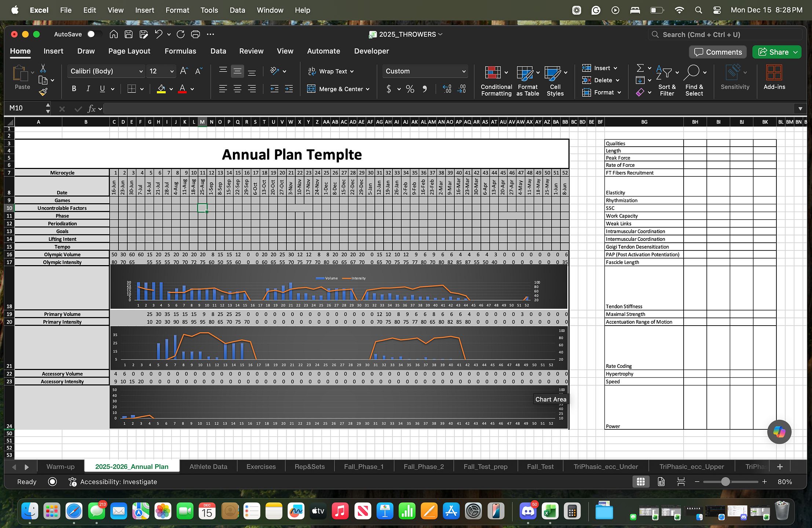Zoom in with the plus button
This screenshot has height=528, width=812.
765,482
